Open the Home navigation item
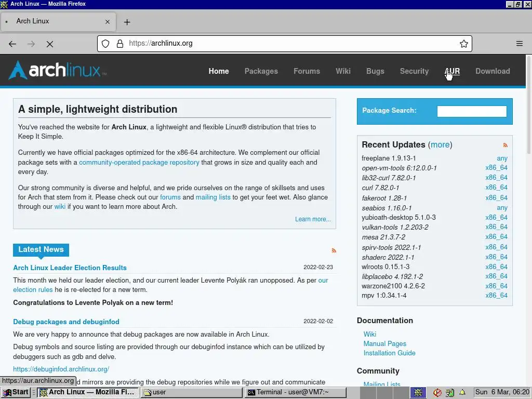 219,71
